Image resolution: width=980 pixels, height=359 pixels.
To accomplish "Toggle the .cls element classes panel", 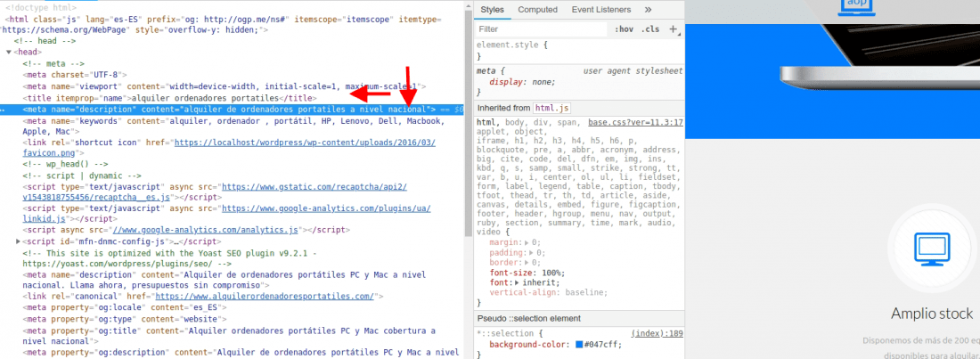I will pyautogui.click(x=650, y=29).
